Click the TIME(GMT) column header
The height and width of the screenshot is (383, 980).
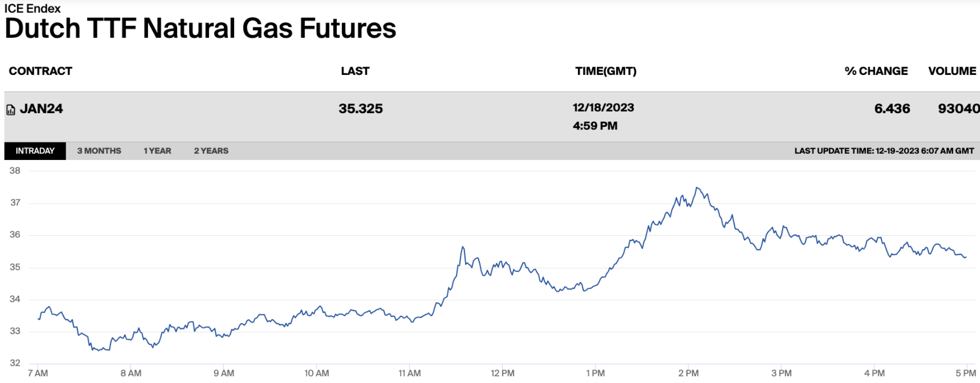(606, 71)
